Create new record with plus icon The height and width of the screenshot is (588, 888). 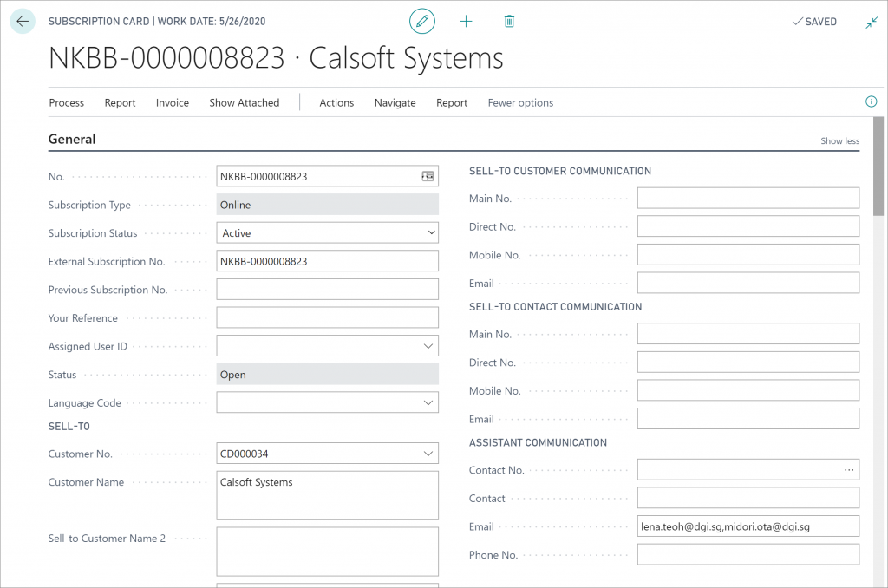(x=466, y=22)
